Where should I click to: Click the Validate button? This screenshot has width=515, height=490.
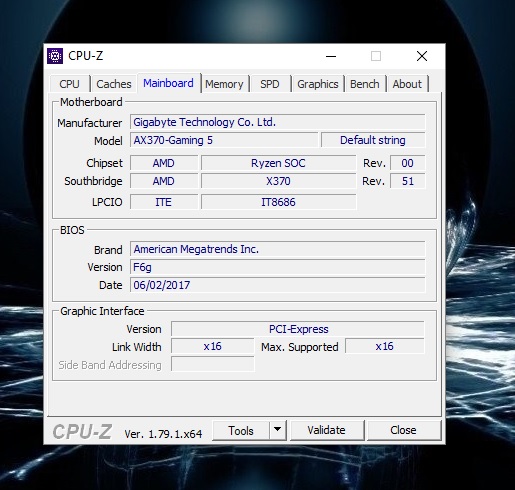(x=326, y=430)
